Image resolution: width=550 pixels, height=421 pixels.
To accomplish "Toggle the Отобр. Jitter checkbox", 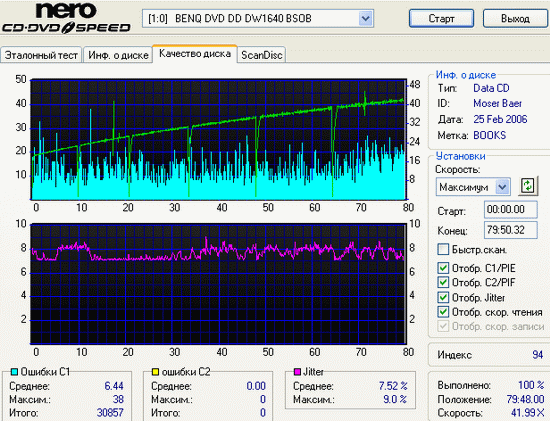I will click(443, 298).
